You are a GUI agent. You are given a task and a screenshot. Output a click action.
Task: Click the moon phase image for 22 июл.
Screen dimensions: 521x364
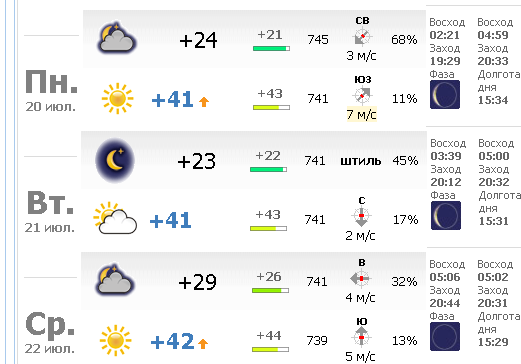click(445, 336)
